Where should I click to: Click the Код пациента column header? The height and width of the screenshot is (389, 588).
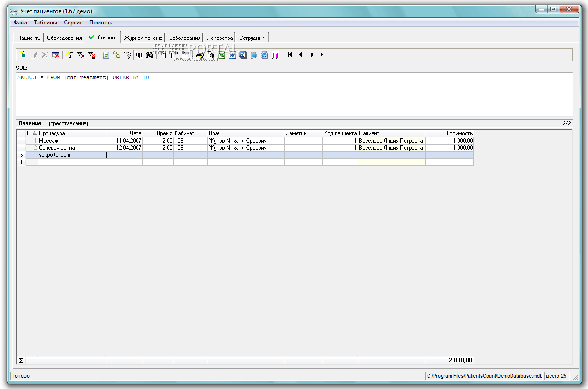[x=340, y=133]
